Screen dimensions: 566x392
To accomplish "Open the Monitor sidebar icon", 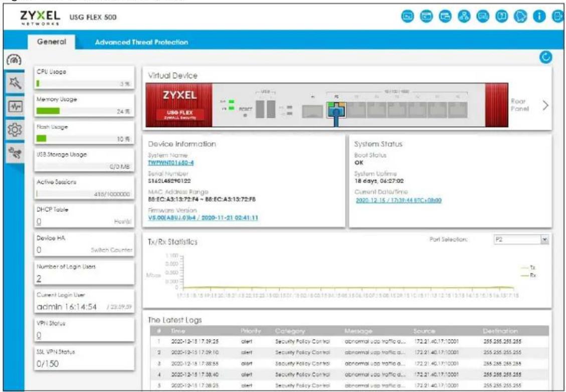I will coord(14,106).
